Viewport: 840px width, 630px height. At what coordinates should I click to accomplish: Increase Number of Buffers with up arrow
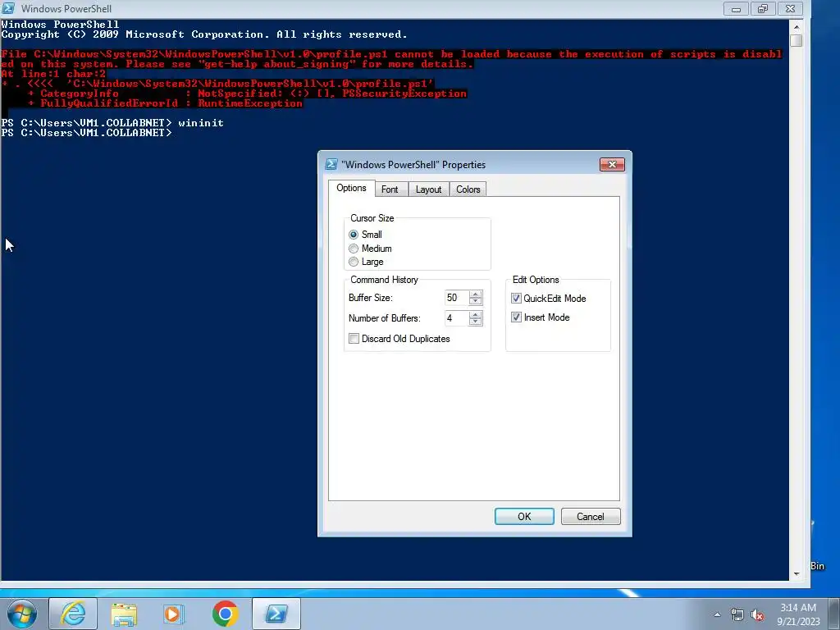coord(475,314)
